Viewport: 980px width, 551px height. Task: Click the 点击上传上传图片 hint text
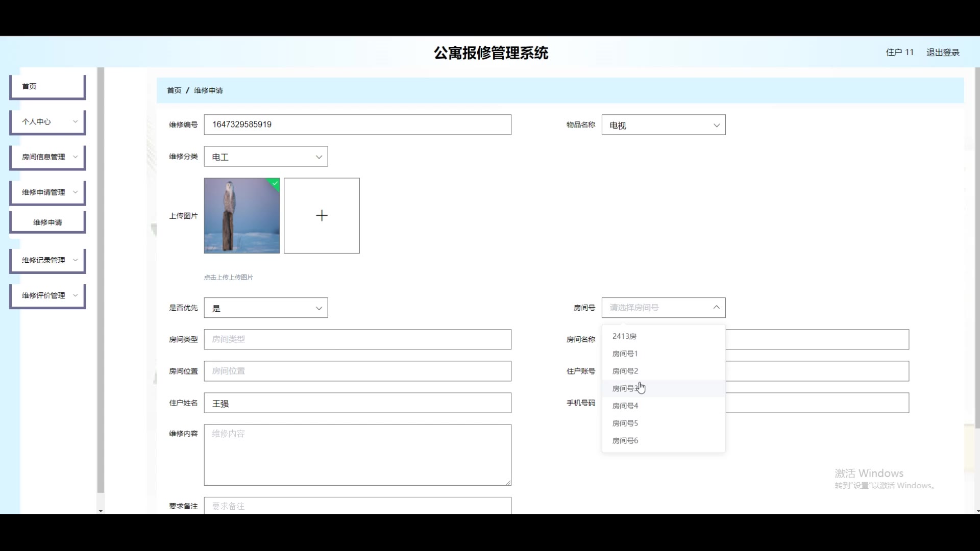tap(229, 278)
